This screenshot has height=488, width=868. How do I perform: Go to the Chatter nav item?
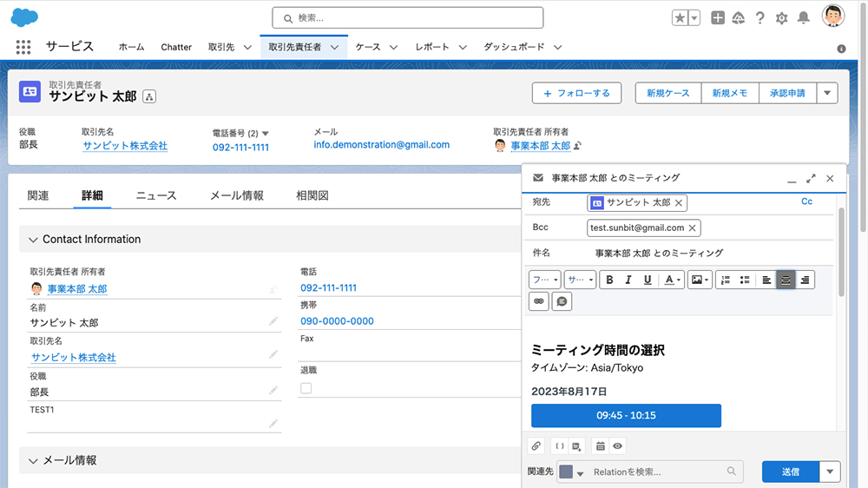(x=176, y=47)
